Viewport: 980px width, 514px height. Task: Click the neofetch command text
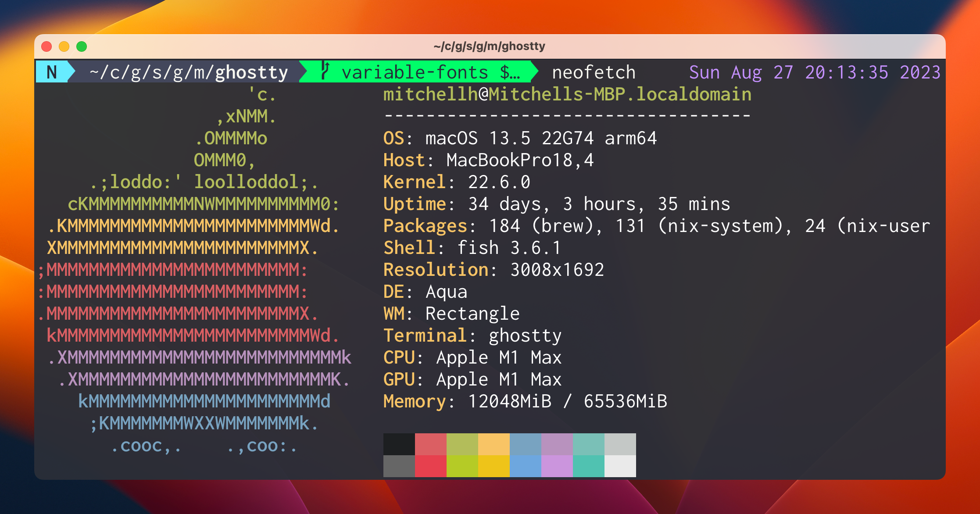594,72
